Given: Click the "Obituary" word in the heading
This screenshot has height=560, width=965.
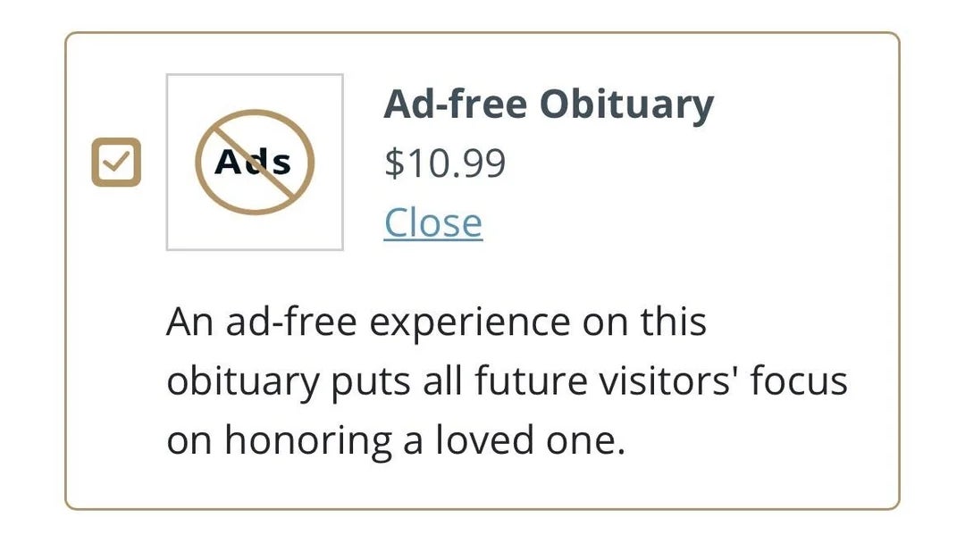Looking at the screenshot, I should (628, 105).
